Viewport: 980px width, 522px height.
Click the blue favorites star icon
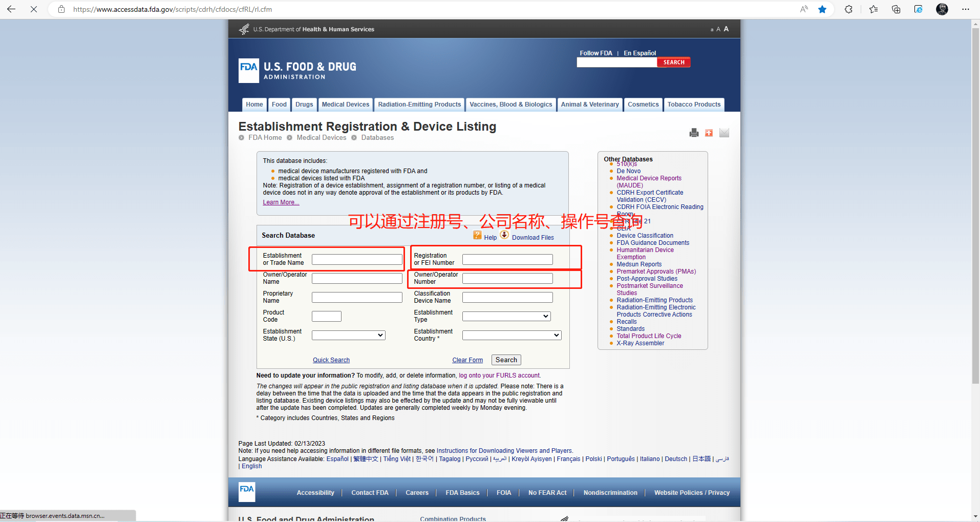point(822,9)
